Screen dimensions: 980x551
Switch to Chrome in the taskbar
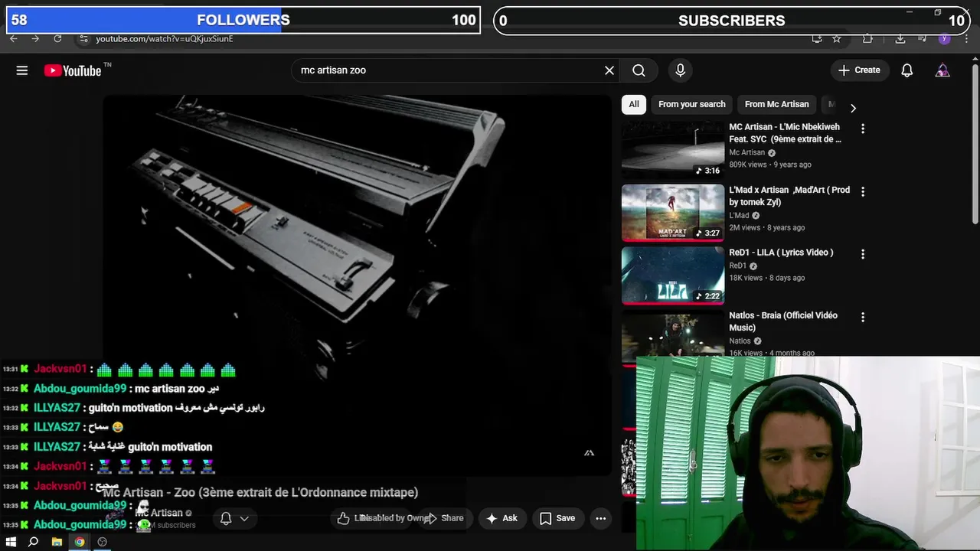click(80, 542)
